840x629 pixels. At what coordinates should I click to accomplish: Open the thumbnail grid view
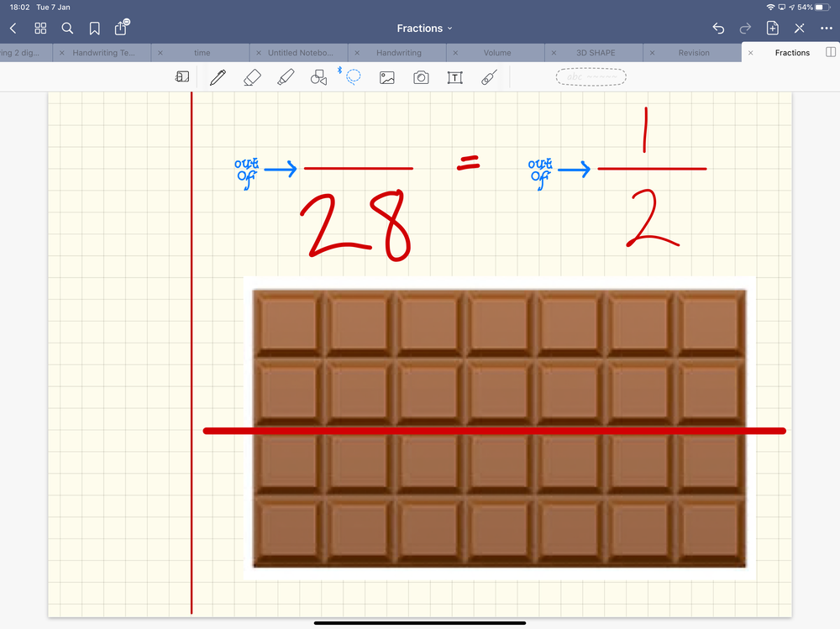[40, 29]
